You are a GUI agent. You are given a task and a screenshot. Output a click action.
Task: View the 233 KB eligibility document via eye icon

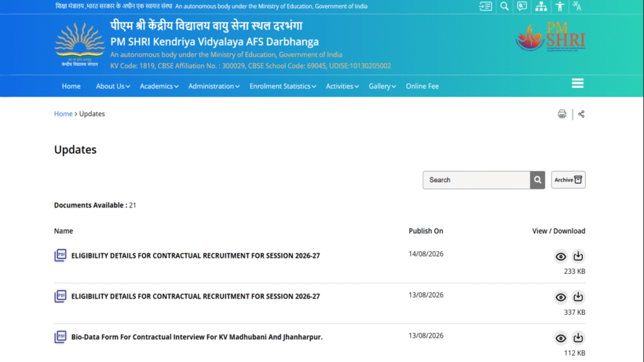point(560,256)
